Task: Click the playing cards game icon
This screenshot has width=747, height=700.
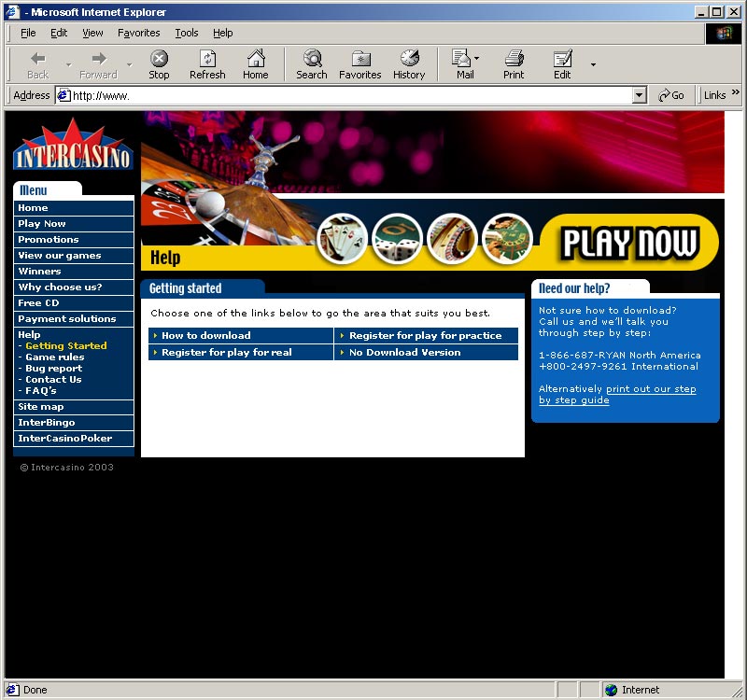Action: point(342,239)
